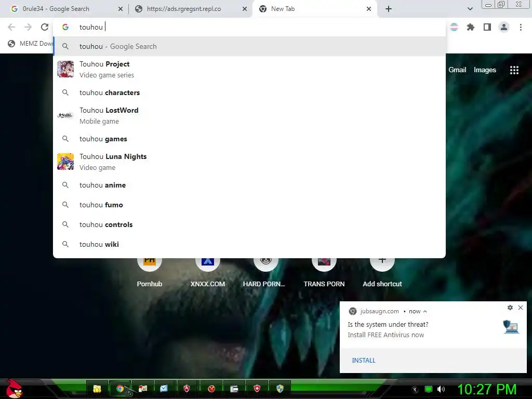The image size is (532, 399).
Task: Click the forward navigation arrow
Action: pos(28,27)
